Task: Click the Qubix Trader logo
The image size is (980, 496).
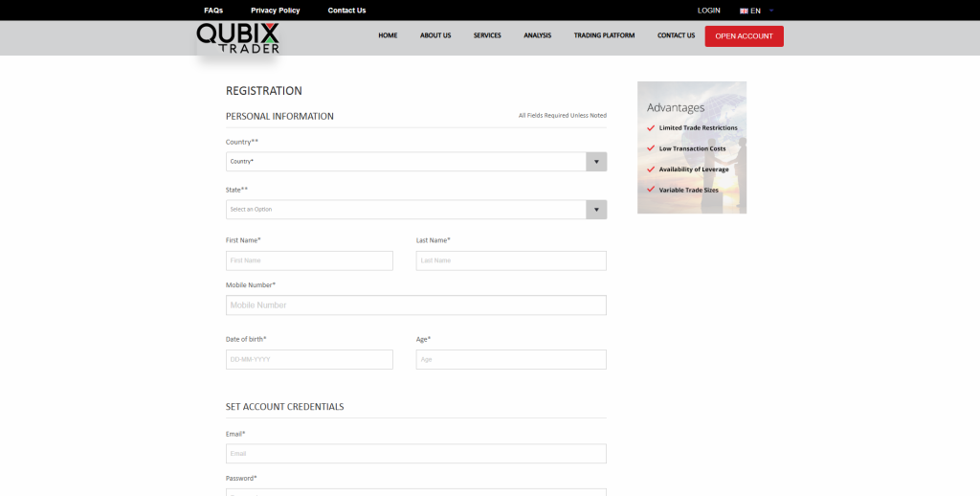Action: 238,38
